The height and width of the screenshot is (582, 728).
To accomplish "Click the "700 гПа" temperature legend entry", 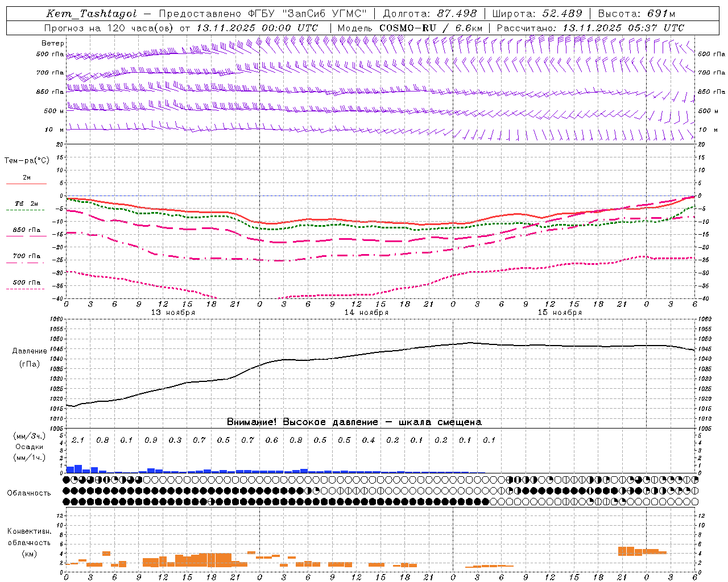I will [x=27, y=256].
